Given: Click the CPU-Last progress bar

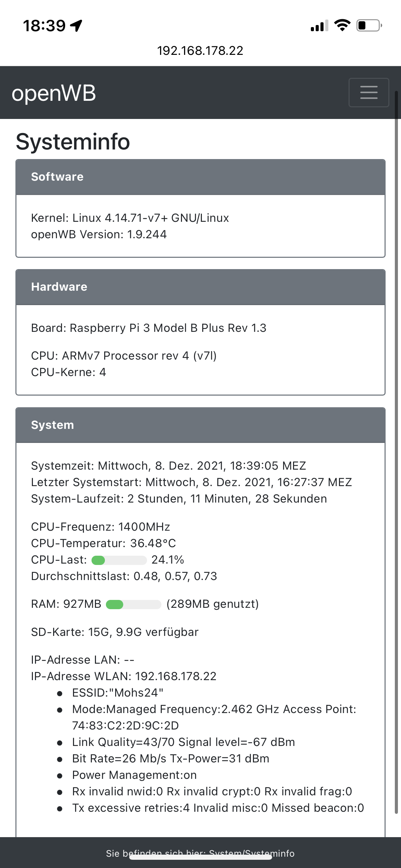Looking at the screenshot, I should (119, 560).
